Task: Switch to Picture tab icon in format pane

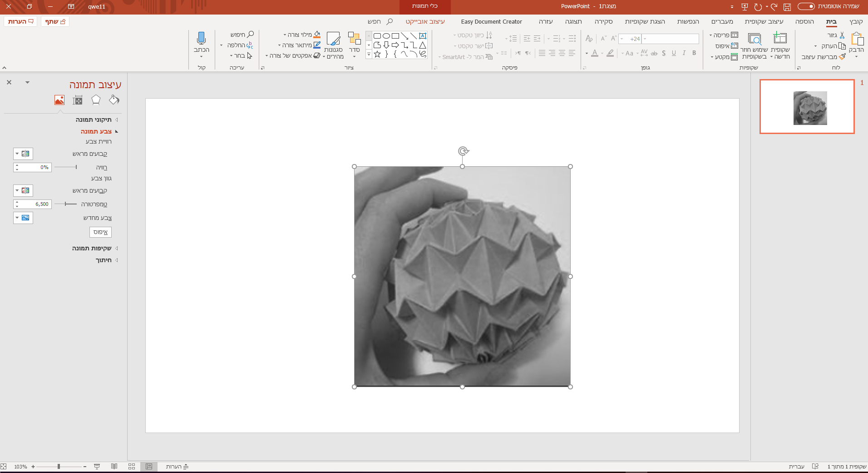Action: pyautogui.click(x=59, y=100)
